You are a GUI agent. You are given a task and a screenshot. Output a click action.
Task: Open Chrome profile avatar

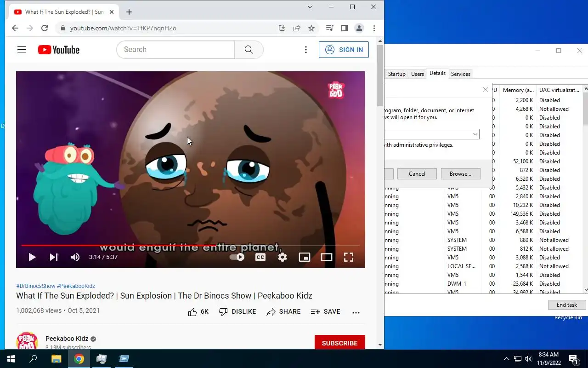[x=359, y=28]
